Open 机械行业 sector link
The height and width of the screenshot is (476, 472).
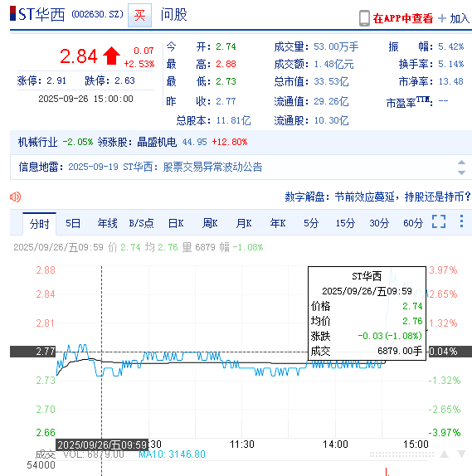37,142
